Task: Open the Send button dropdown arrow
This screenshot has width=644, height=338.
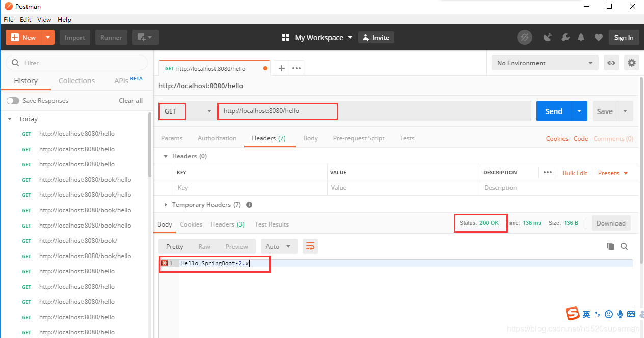Action: pos(579,111)
